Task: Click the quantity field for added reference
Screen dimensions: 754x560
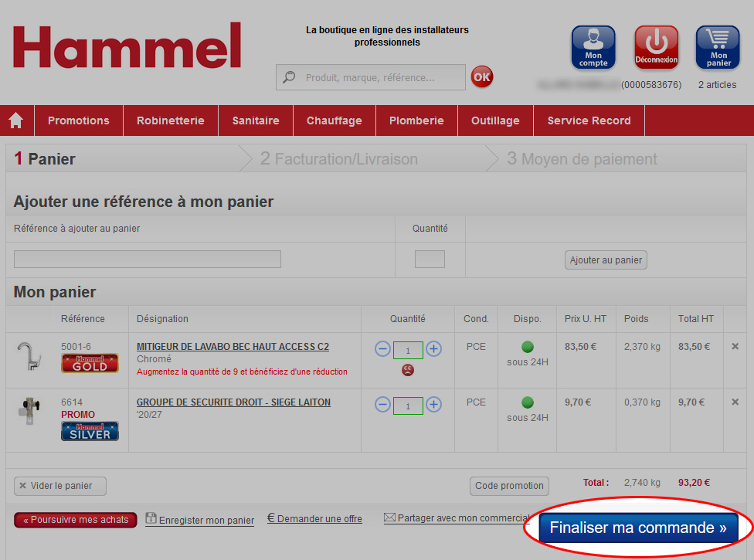Action: tap(430, 259)
